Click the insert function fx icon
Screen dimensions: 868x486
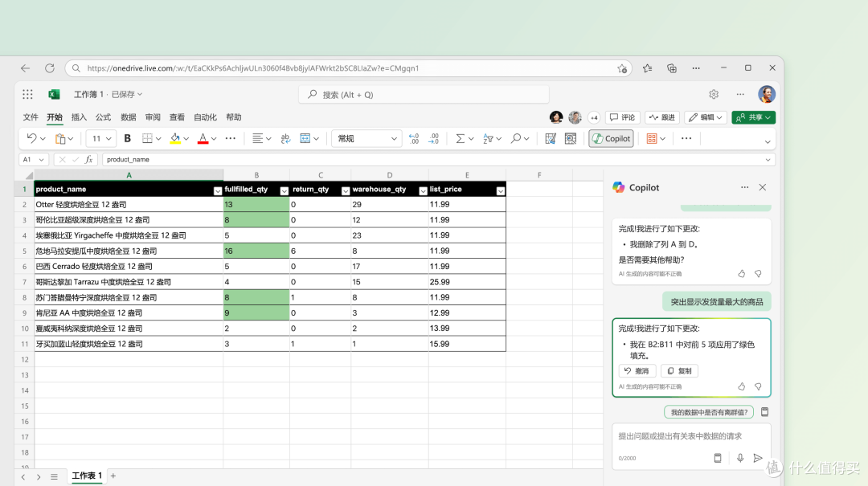tap(88, 159)
